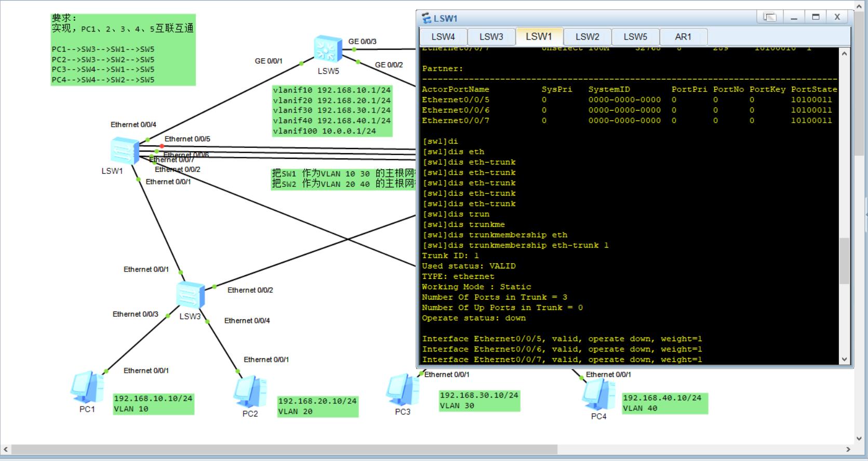Click LSW1 Ethernet 0/0/5 port label

click(188, 139)
